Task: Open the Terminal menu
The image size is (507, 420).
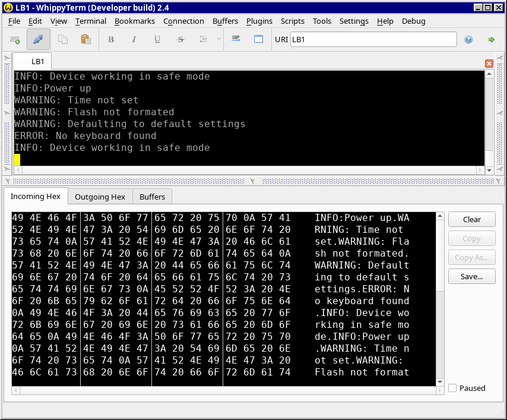Action: (x=90, y=21)
